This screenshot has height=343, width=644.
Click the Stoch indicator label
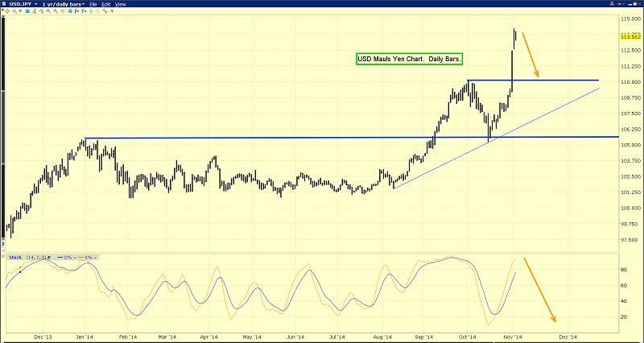click(15, 258)
